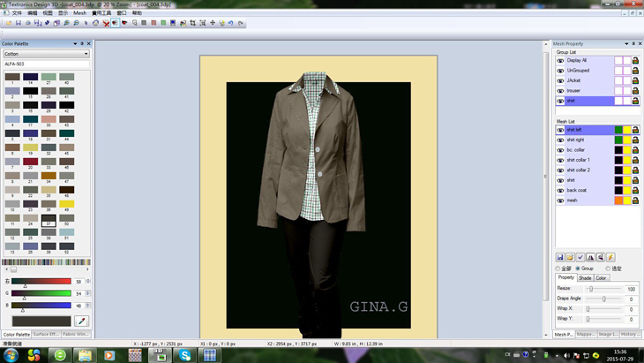Click the zoom out magnifier toolbar icon
The image size is (644, 363).
click(77, 23)
